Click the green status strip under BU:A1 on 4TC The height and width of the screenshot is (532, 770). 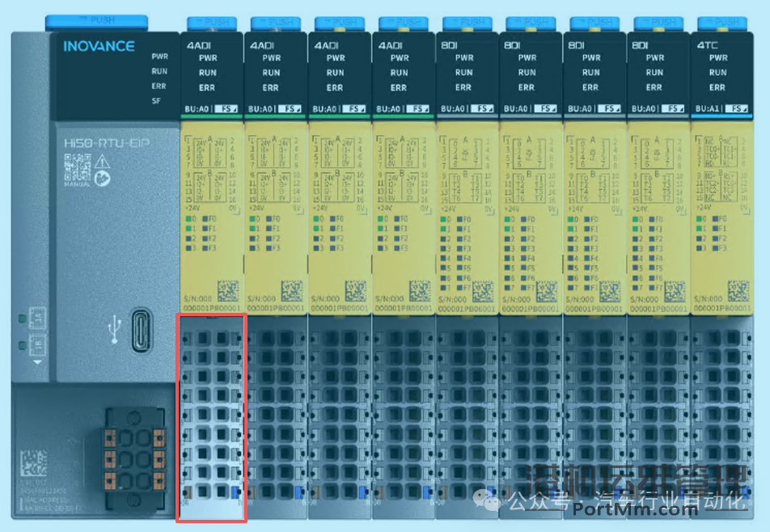click(x=722, y=117)
